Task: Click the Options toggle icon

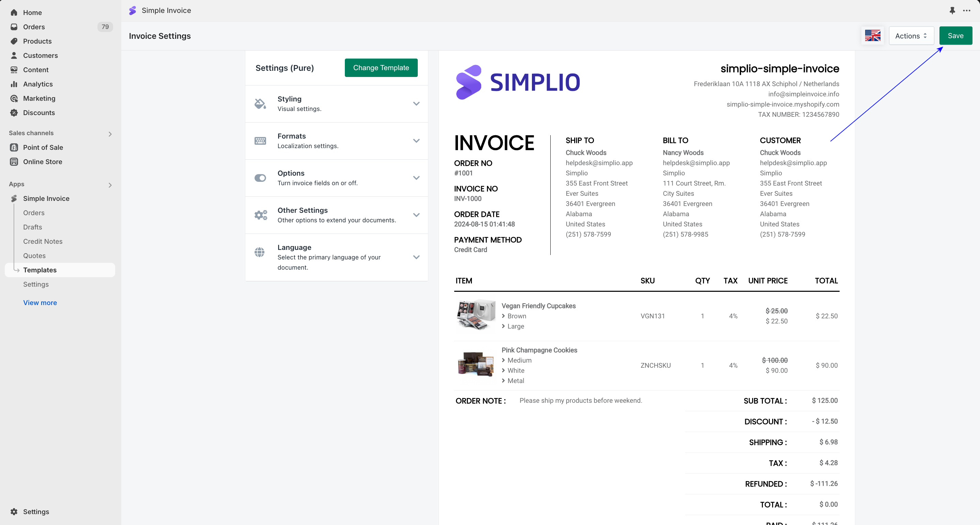Action: pyautogui.click(x=260, y=178)
